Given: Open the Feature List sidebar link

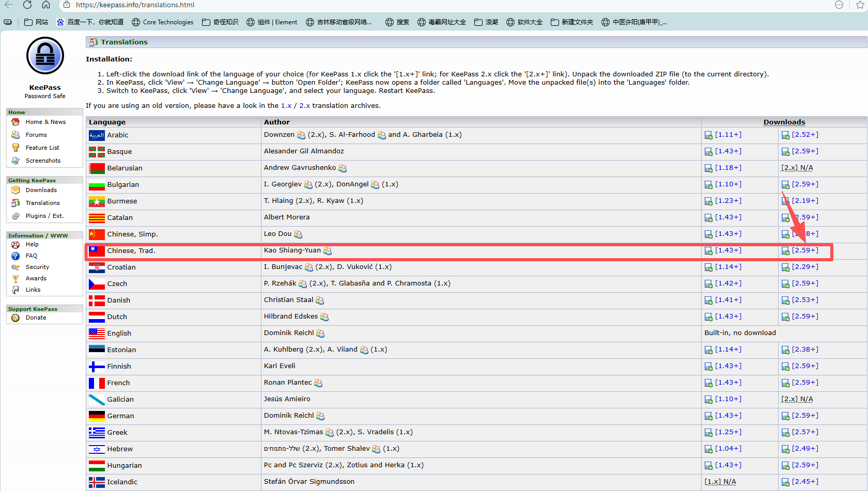Looking at the screenshot, I should (x=42, y=148).
